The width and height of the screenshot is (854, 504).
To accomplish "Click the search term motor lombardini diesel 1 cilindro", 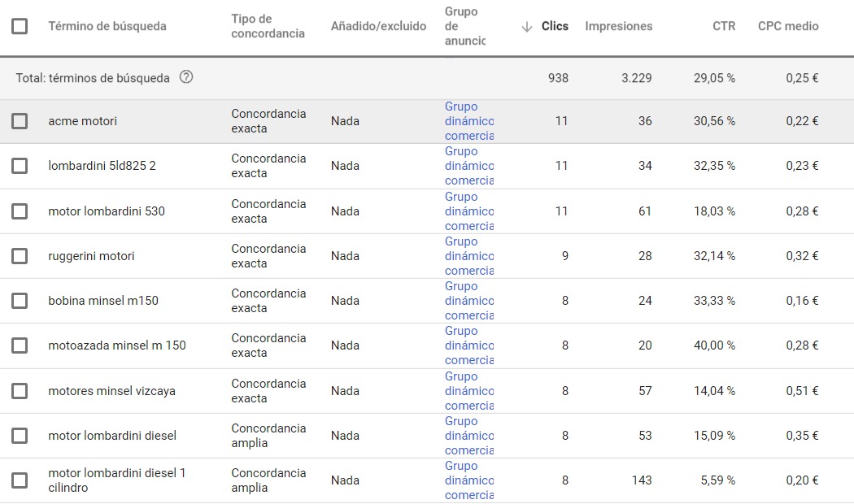I will 116,480.
